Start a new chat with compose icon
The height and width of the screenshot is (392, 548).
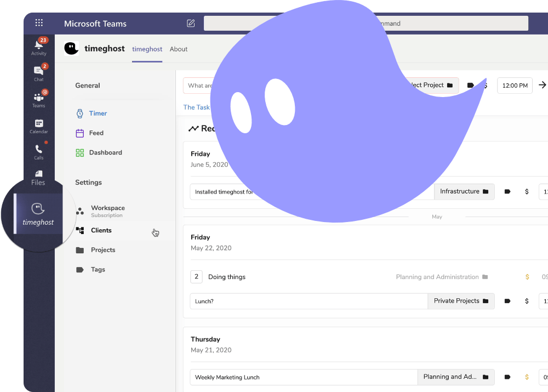pos(191,24)
